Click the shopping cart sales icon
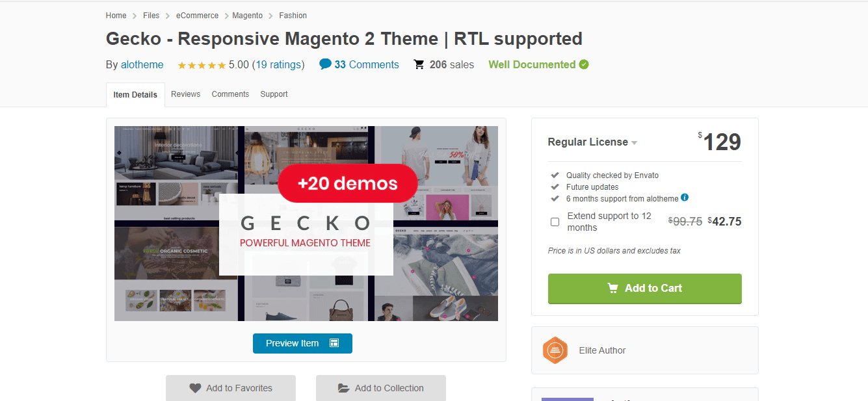The height and width of the screenshot is (401, 868). (x=419, y=64)
